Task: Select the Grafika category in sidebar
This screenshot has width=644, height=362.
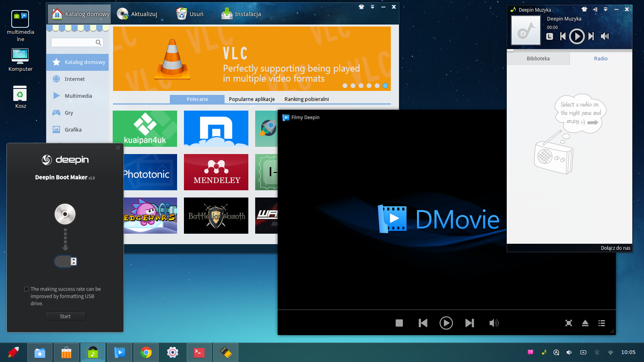Action: [77, 130]
